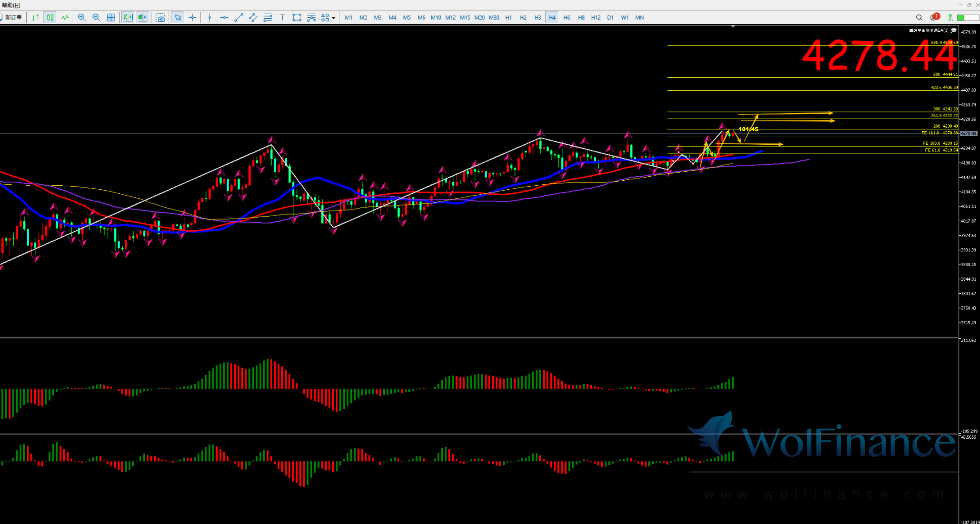Open the tile windows grid layout

[111, 18]
